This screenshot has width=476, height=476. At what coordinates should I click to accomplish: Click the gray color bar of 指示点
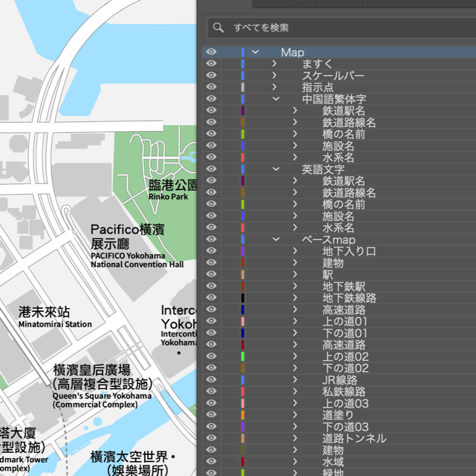pos(243,87)
